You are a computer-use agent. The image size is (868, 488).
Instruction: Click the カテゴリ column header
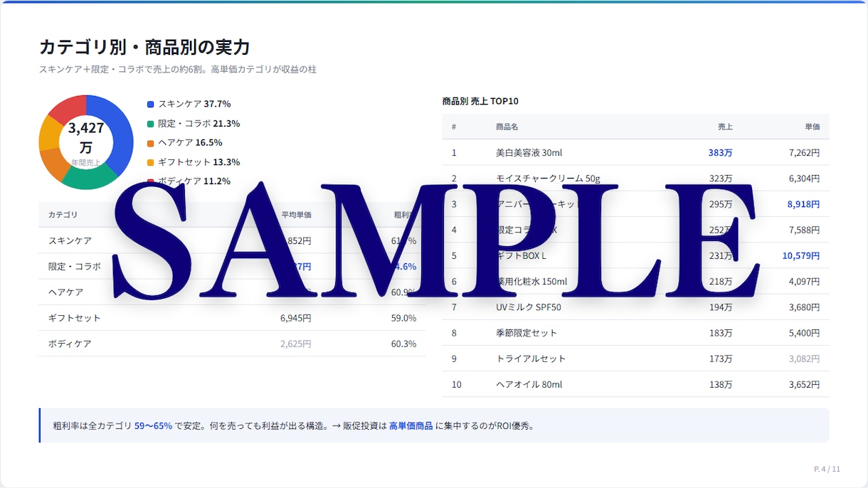(x=63, y=215)
